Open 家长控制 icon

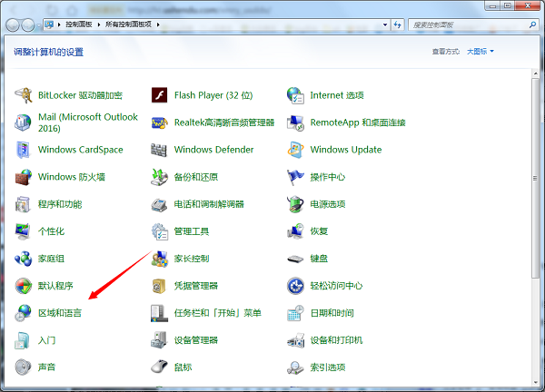160,259
